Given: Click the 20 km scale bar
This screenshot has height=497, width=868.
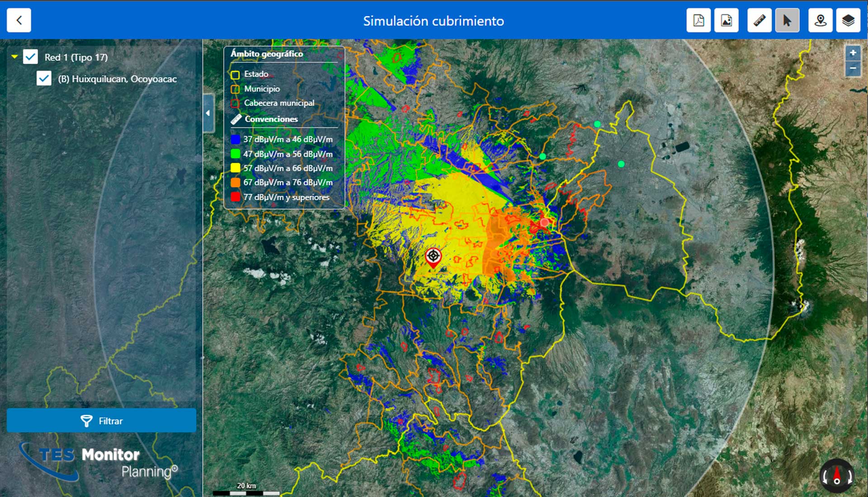Looking at the screenshot, I should click(246, 490).
